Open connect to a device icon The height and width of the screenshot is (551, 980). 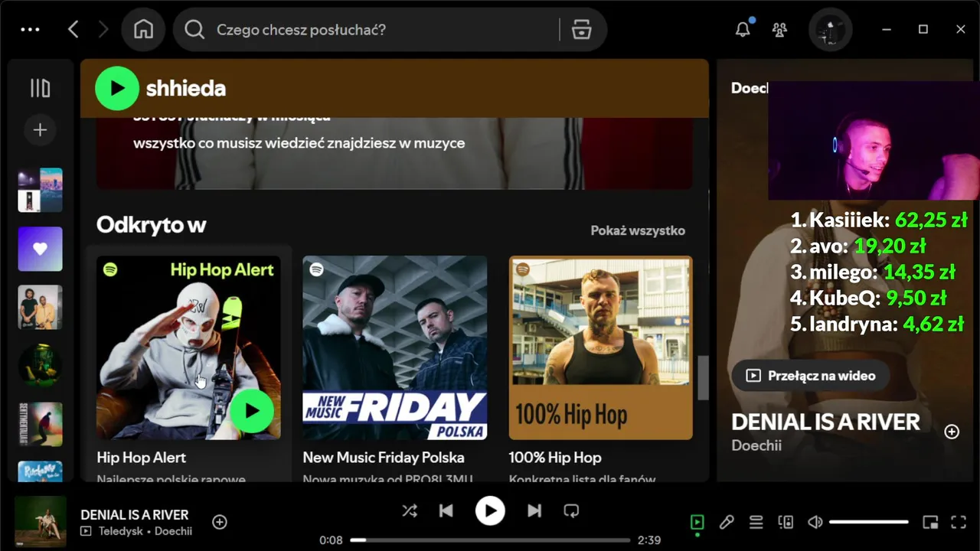786,523
